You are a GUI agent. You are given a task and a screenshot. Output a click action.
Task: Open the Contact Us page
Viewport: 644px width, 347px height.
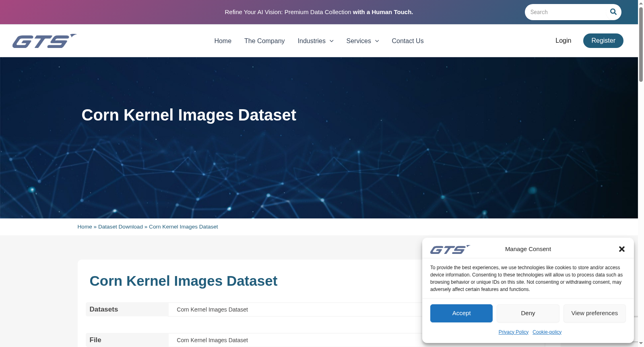(x=408, y=41)
